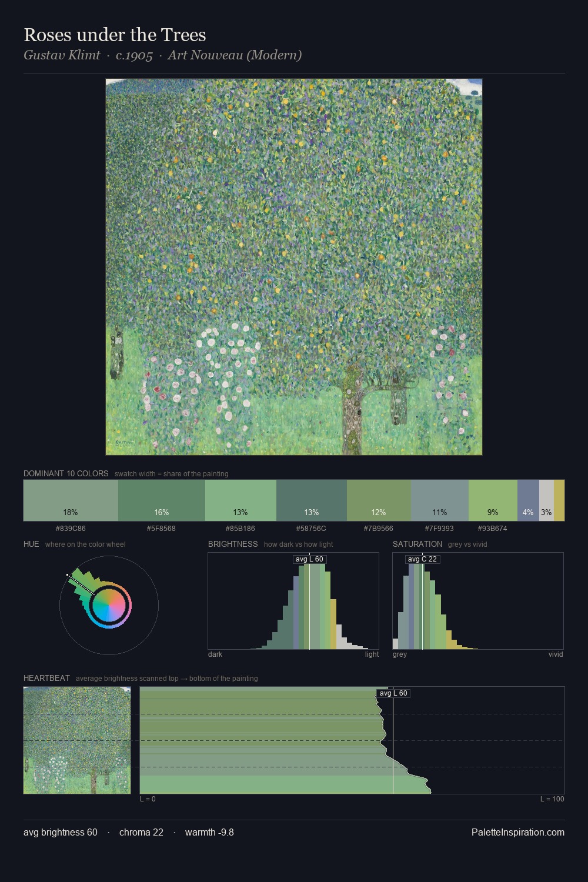Select the 16% dark green swatch

click(162, 500)
